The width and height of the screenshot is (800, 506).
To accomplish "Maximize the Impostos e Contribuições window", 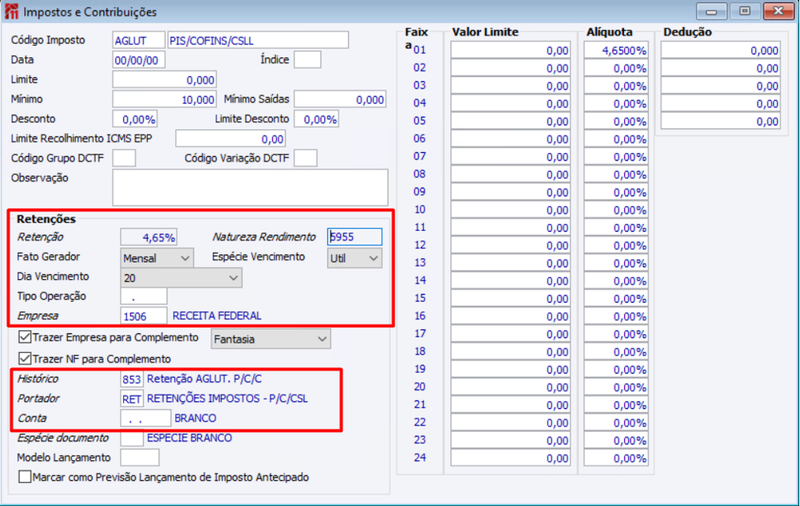I will (x=744, y=11).
